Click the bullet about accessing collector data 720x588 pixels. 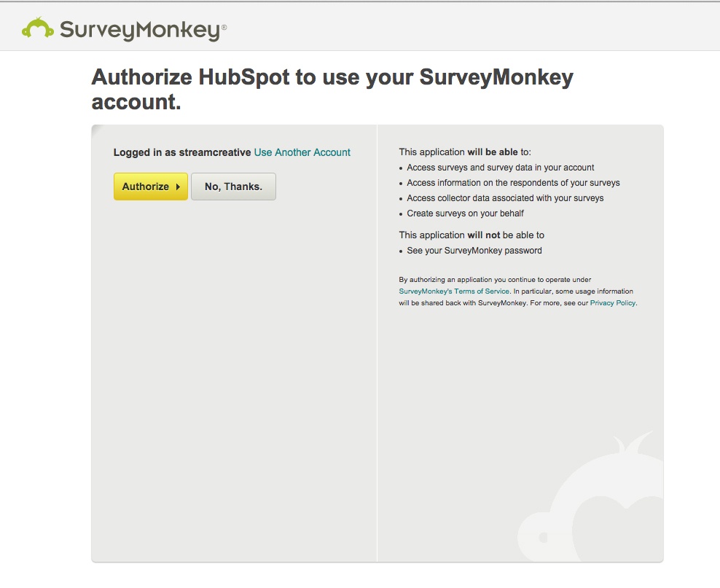coord(505,197)
